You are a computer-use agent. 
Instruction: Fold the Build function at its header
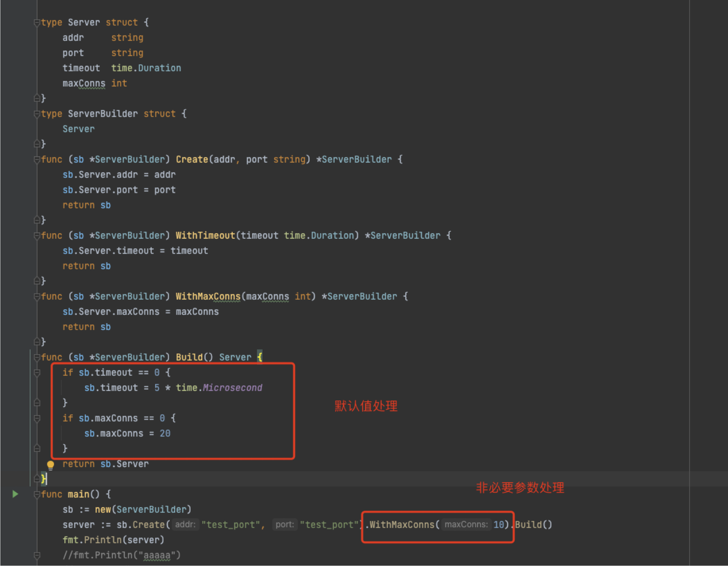(37, 357)
